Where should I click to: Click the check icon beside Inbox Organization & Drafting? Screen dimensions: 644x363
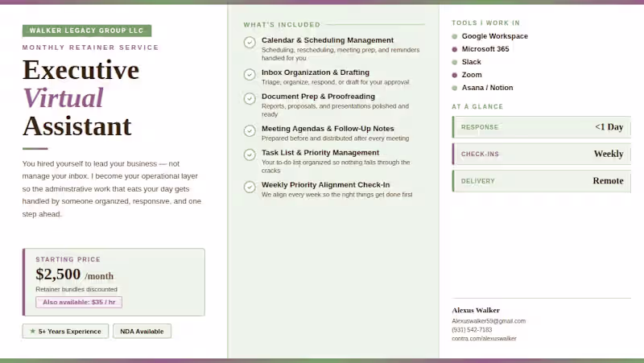[250, 75]
